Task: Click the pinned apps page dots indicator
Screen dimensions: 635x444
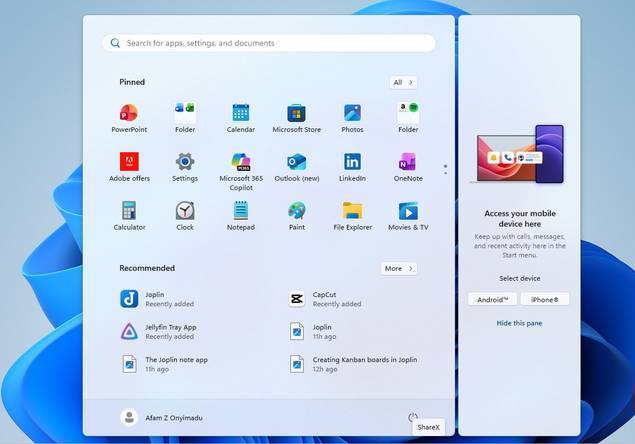Action: pyautogui.click(x=445, y=169)
